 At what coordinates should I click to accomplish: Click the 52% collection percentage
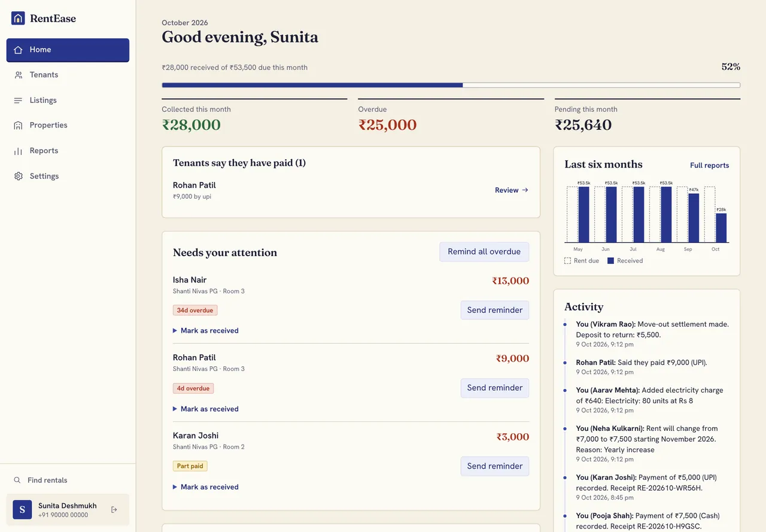(731, 67)
